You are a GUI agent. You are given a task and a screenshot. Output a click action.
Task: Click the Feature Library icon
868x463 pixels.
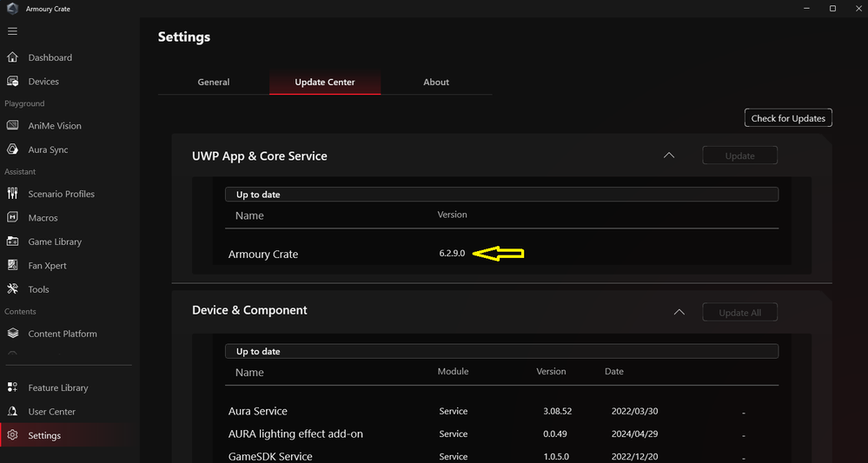coord(13,387)
